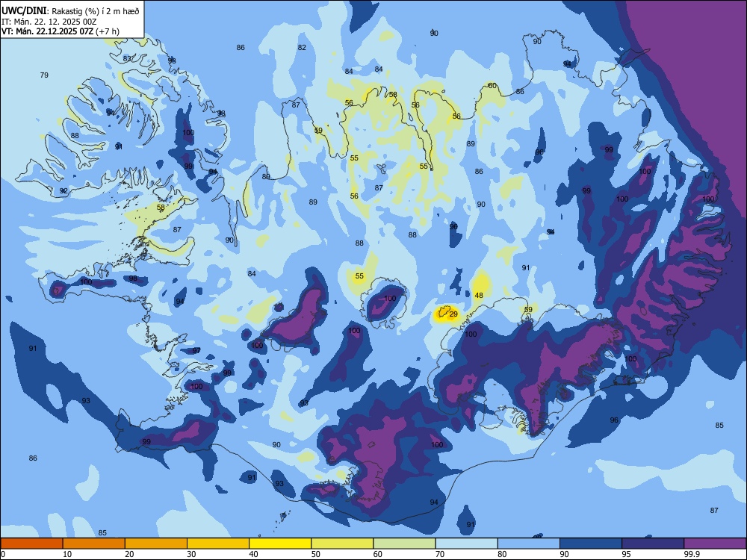Select the "0" color scale label
This screenshot has height=560, width=747.
(3, 554)
